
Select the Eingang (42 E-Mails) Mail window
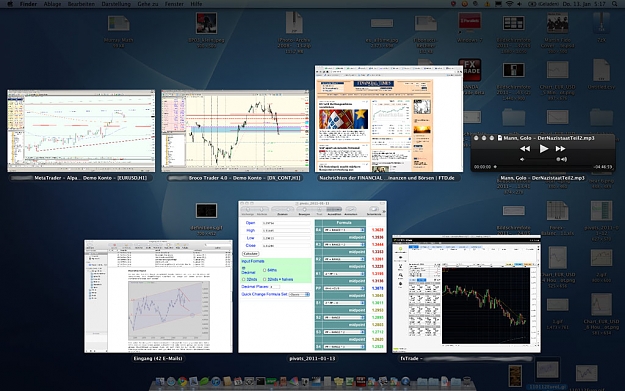pos(158,296)
